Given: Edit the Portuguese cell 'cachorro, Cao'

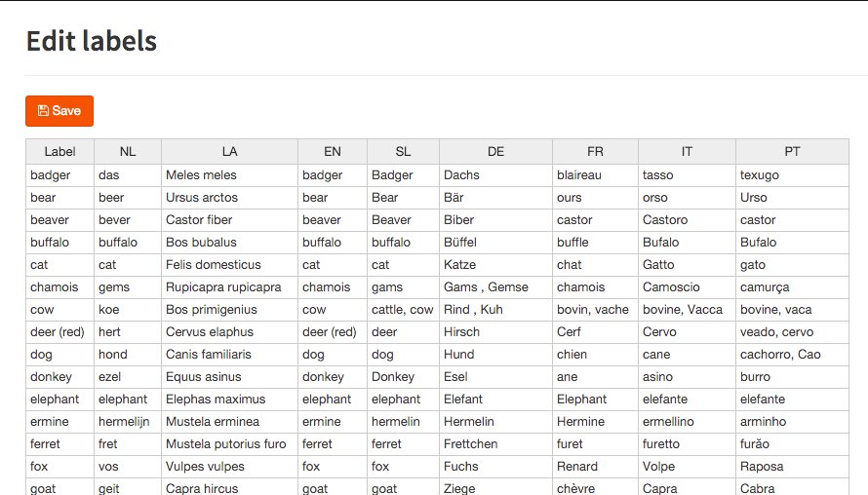Looking at the screenshot, I should click(792, 355).
